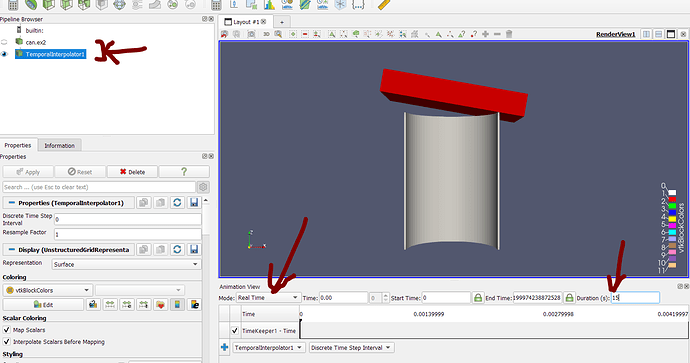690x363 pixels.
Task: Toggle Map Scalars checkbox
Action: (x=7, y=330)
